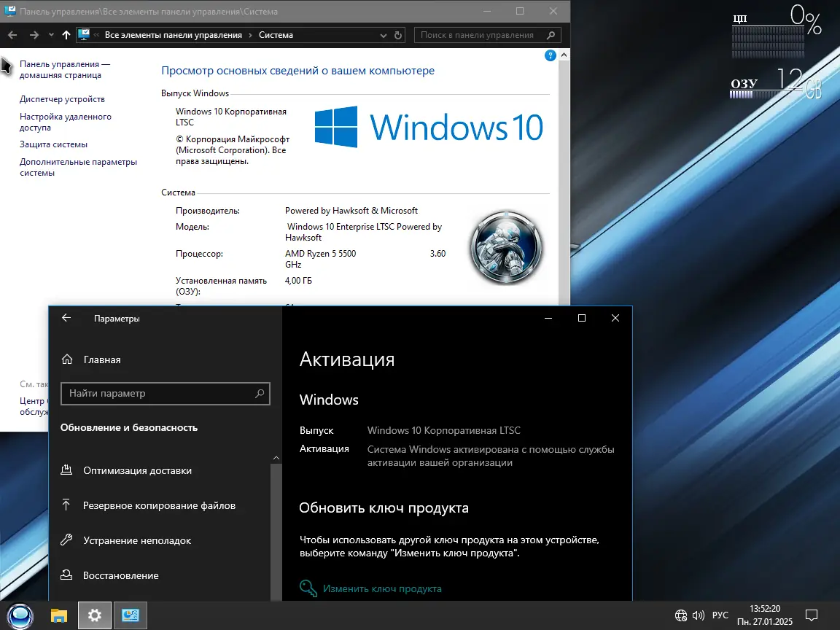
Task: Click 'Изменить ключ продукта' link
Action: pos(382,588)
